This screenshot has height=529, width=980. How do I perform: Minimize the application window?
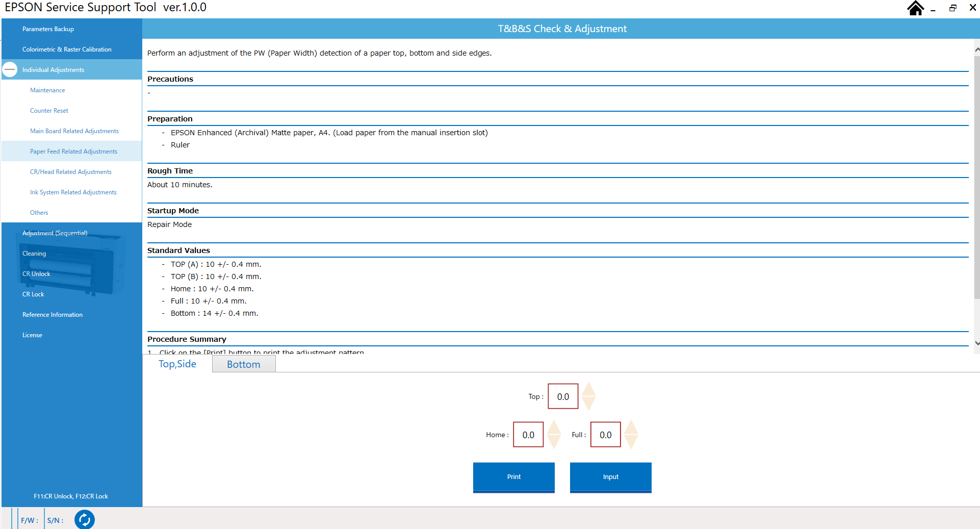click(x=933, y=9)
